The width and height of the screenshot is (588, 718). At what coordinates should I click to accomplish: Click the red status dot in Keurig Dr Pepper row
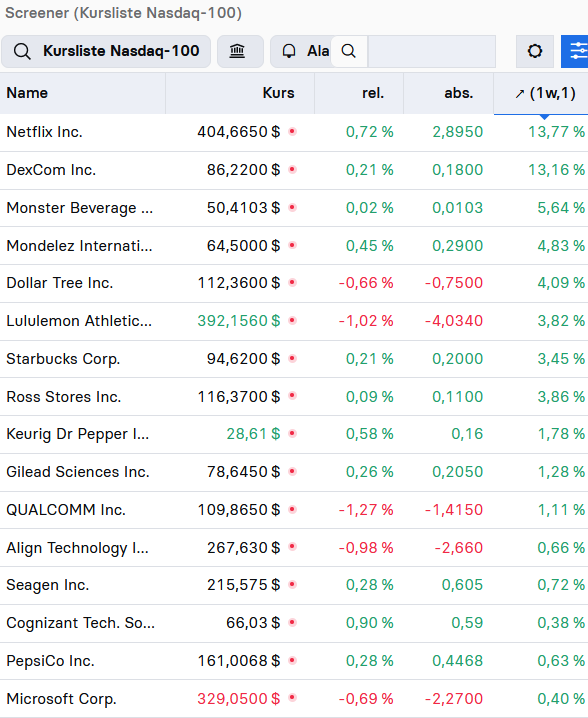coord(292,434)
